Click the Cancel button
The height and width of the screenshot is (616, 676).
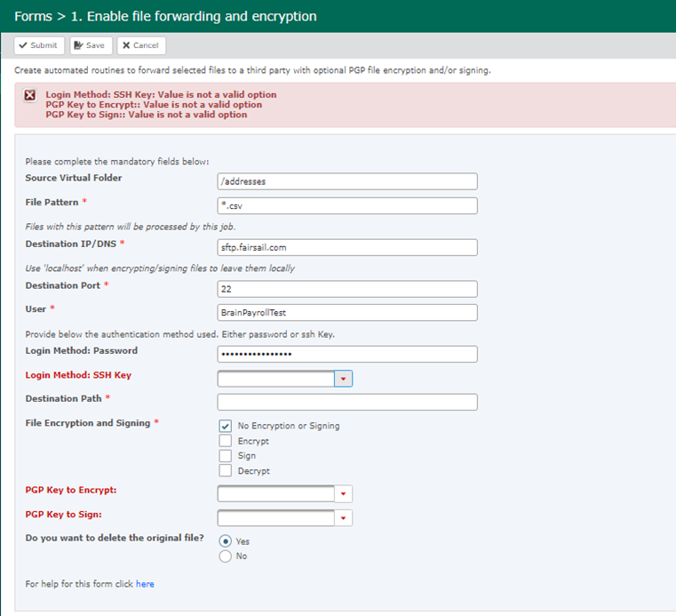click(141, 45)
